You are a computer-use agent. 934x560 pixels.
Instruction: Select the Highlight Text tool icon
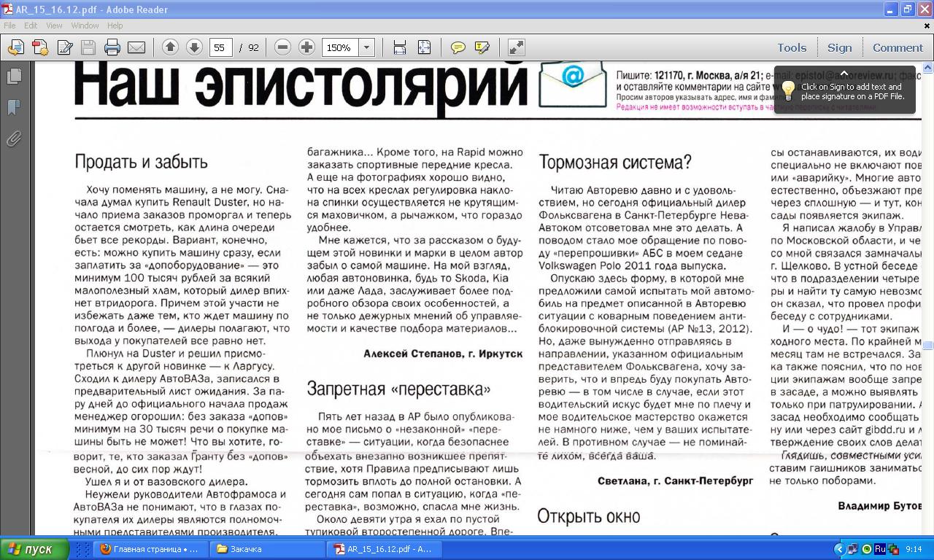click(x=482, y=47)
